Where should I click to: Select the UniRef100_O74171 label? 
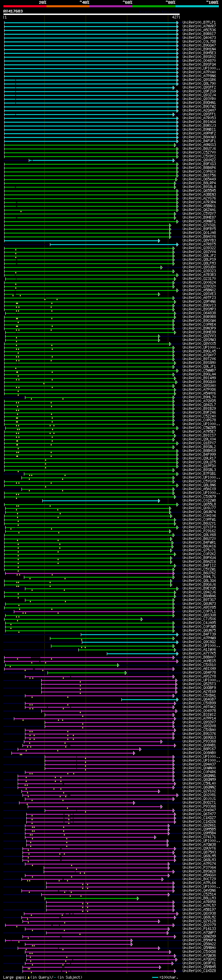[x=199, y=837]
